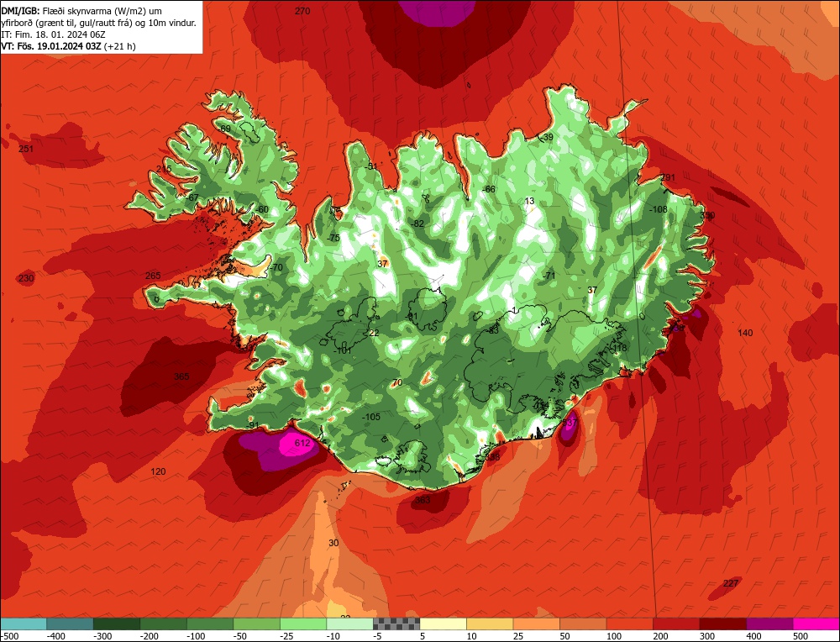Viewport: 840px width, 642px height.
Task: Click the '270' value at the top of the map
Action: click(x=302, y=11)
